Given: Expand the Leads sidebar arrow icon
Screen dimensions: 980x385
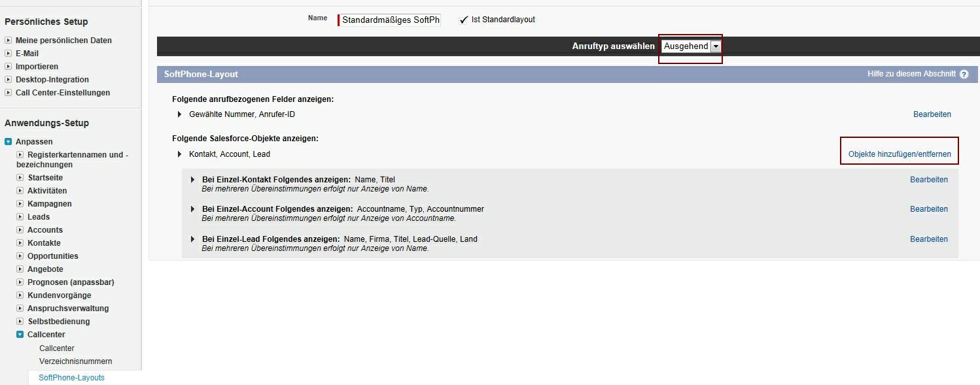Looking at the screenshot, I should coord(20,217).
